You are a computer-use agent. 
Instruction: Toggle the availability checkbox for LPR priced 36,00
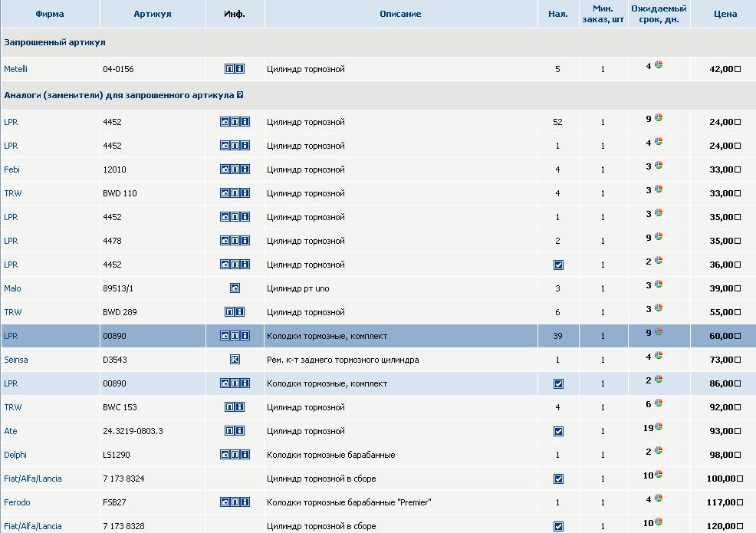click(558, 265)
